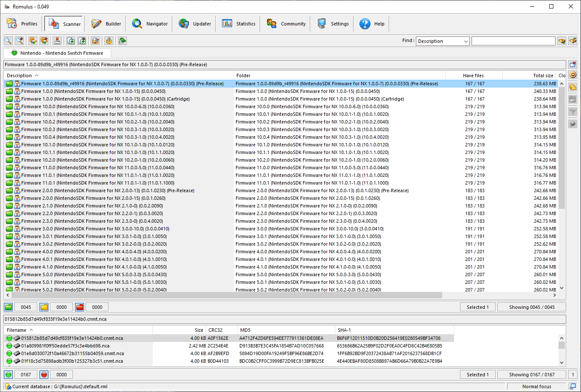Select file 01a809981f0ff50edde57f3c3e4bb698.nca
The image size is (581, 392).
pyautogui.click(x=229, y=346)
